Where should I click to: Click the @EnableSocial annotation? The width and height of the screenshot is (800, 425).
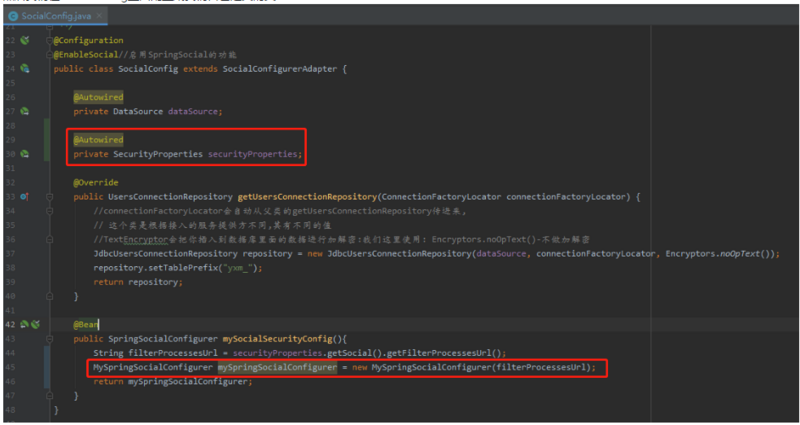tap(86, 55)
